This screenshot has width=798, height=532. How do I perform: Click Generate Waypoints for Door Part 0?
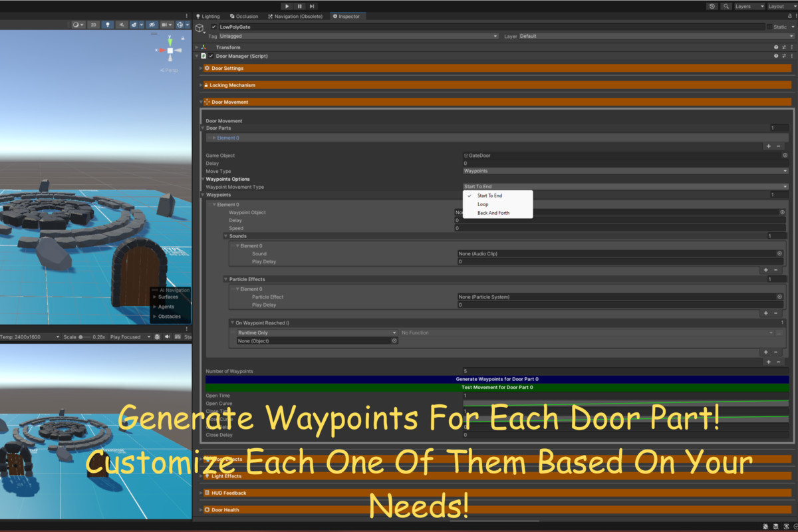497,379
